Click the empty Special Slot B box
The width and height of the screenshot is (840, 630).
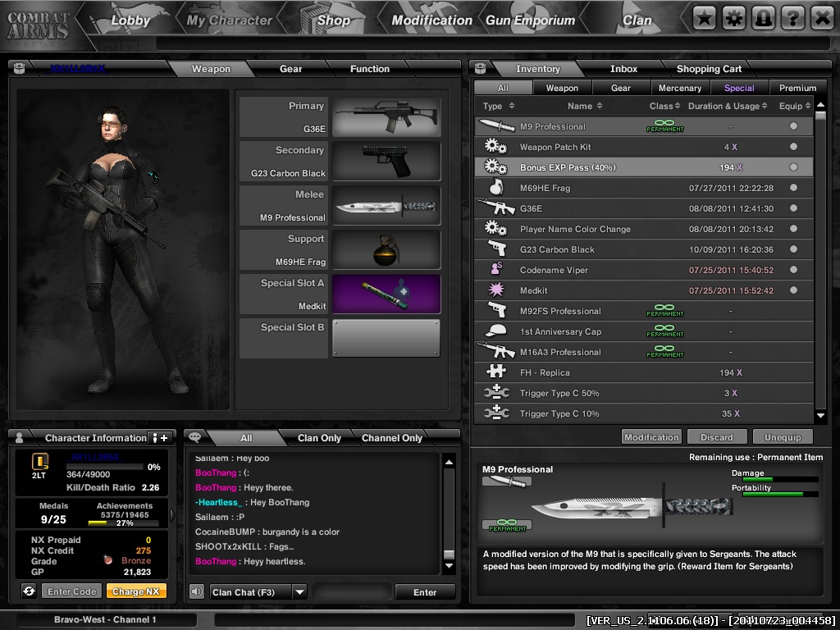[386, 339]
